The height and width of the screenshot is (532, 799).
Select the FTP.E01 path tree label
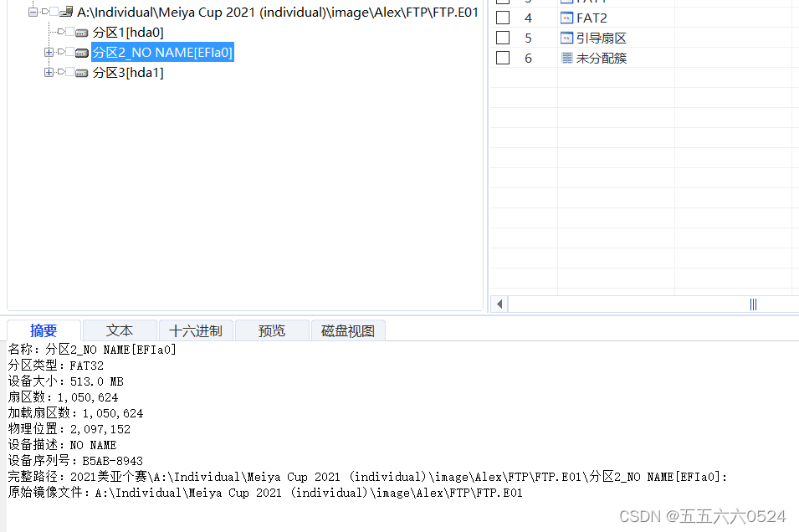point(278,13)
